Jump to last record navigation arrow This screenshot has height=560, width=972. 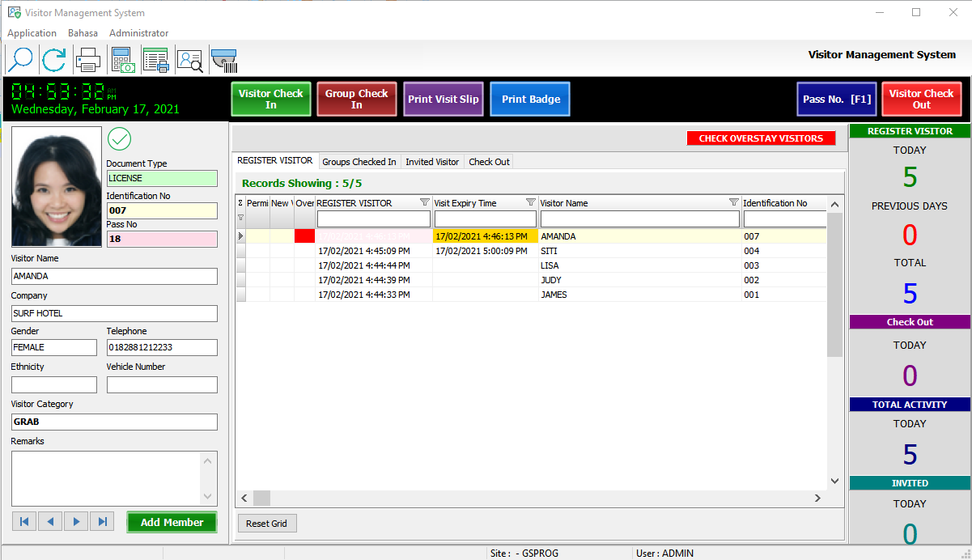[x=102, y=522]
